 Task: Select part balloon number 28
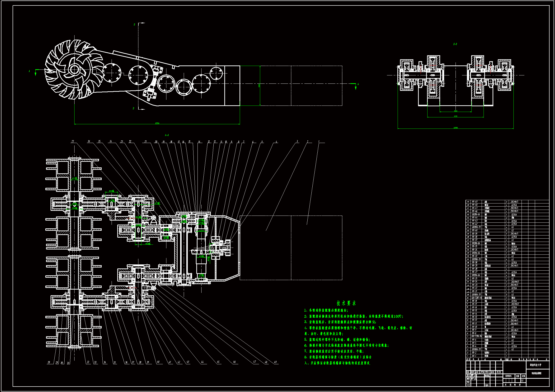(x=49, y=362)
